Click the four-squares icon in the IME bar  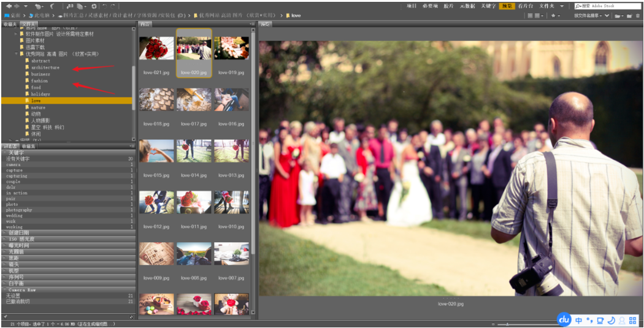pyautogui.click(x=633, y=321)
